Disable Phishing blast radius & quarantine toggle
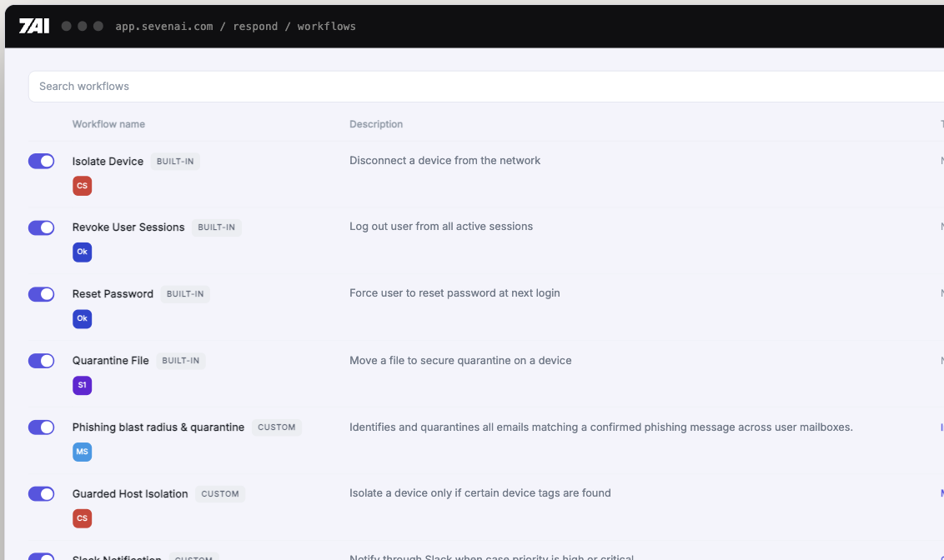This screenshot has height=560, width=944. pyautogui.click(x=42, y=427)
